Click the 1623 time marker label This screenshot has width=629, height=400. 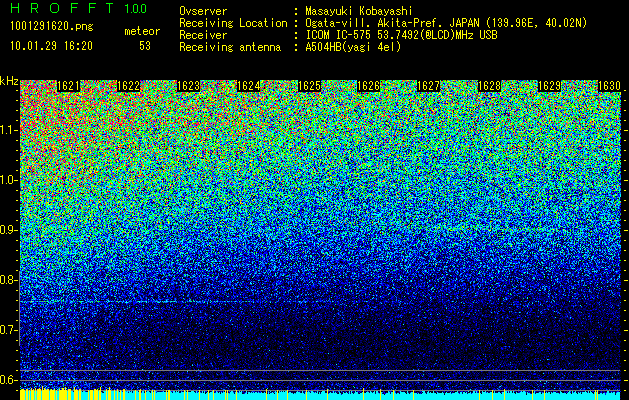189,86
